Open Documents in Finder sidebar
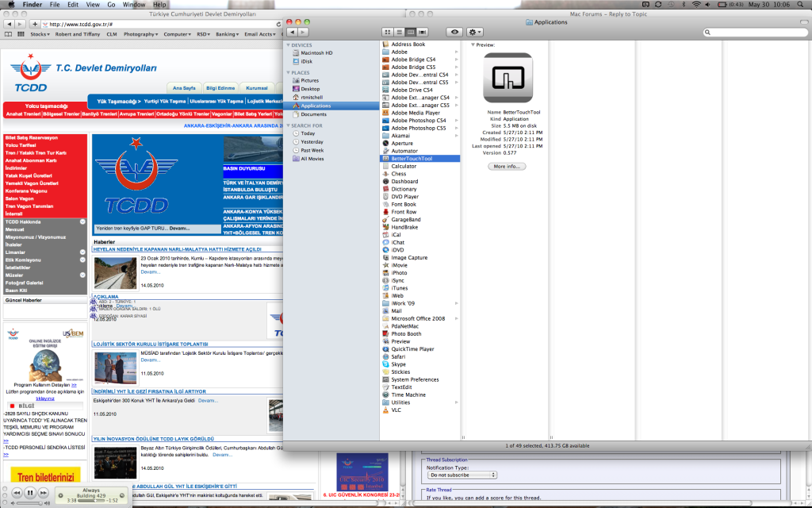 point(310,114)
